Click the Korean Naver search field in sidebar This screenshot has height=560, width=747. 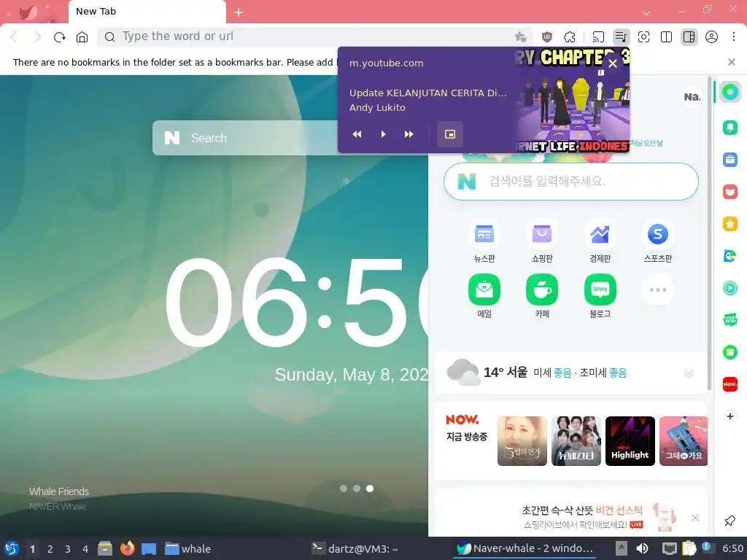(x=570, y=182)
